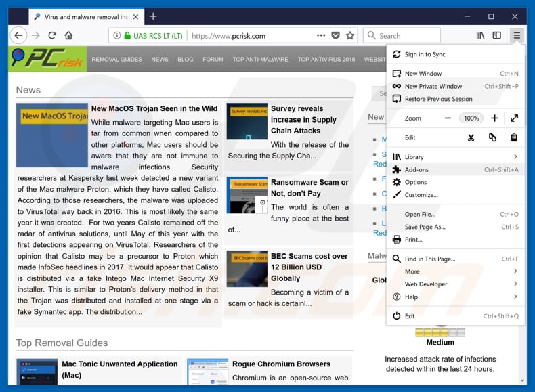Open the page actions three-dot menu
The image size is (535, 392).
tap(321, 35)
